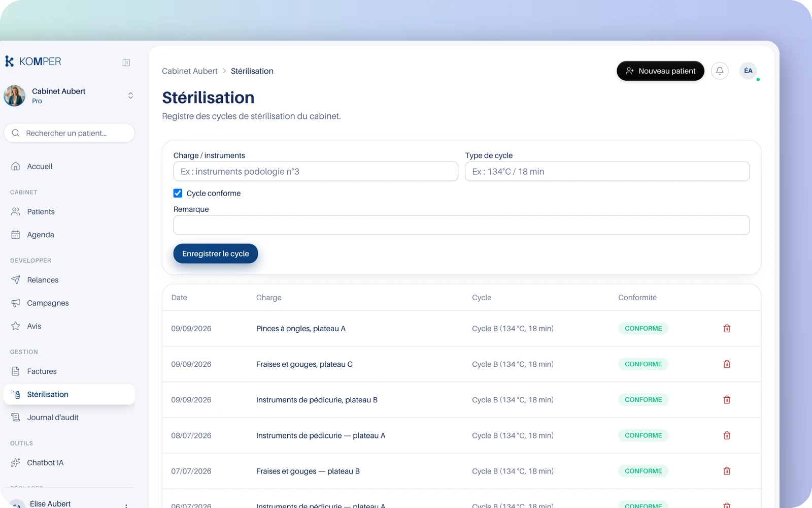This screenshot has height=508, width=812.
Task: Focus the Charge / instruments field
Action: point(316,171)
